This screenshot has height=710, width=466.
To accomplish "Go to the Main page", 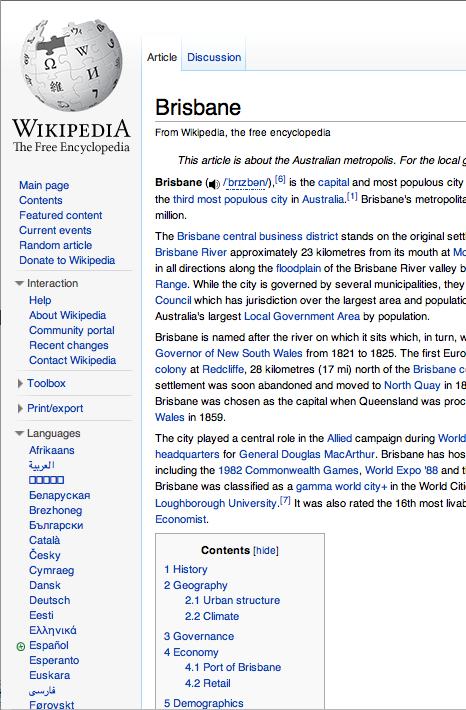I will [44, 185].
